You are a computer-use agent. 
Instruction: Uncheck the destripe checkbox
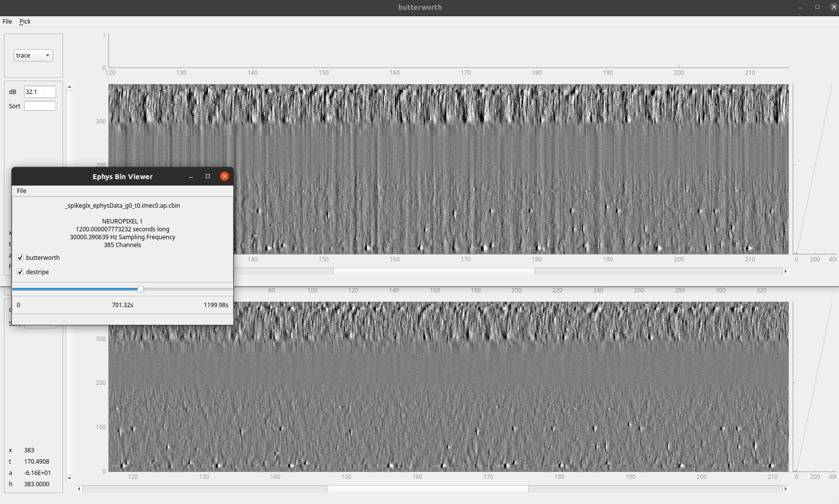tap(20, 272)
